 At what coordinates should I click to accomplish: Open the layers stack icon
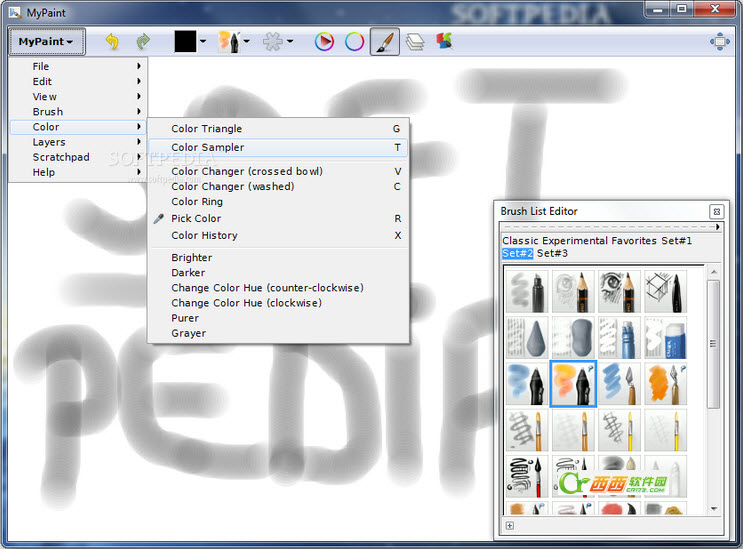415,42
